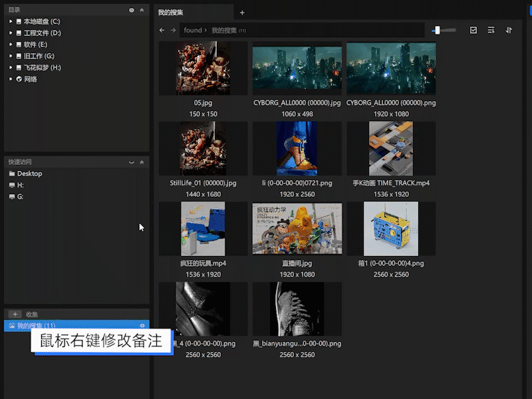Click the collection icon beside 我的搜集 (11)
Viewport: 532px width, 399px height.
pos(12,326)
